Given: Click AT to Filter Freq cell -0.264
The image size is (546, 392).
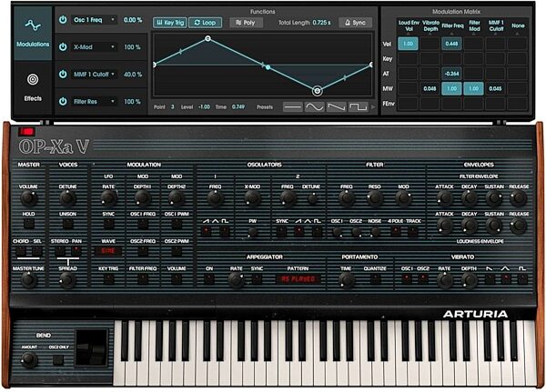Looking at the screenshot, I should (x=451, y=74).
